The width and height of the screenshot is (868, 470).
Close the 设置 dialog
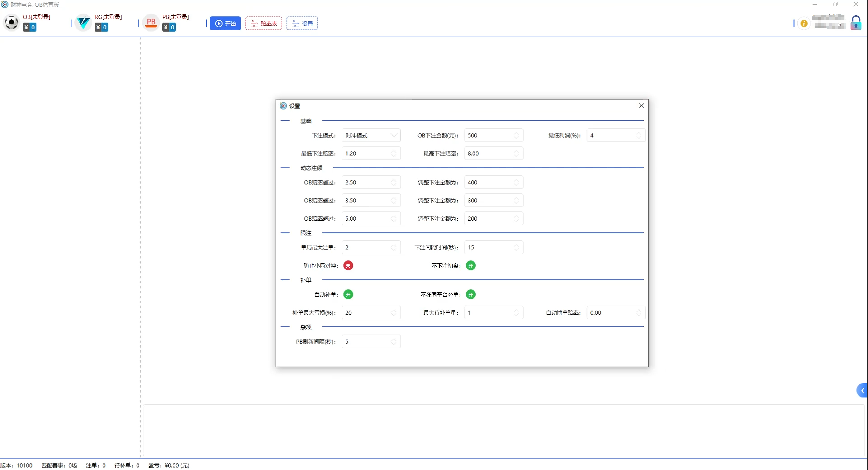[641, 106]
